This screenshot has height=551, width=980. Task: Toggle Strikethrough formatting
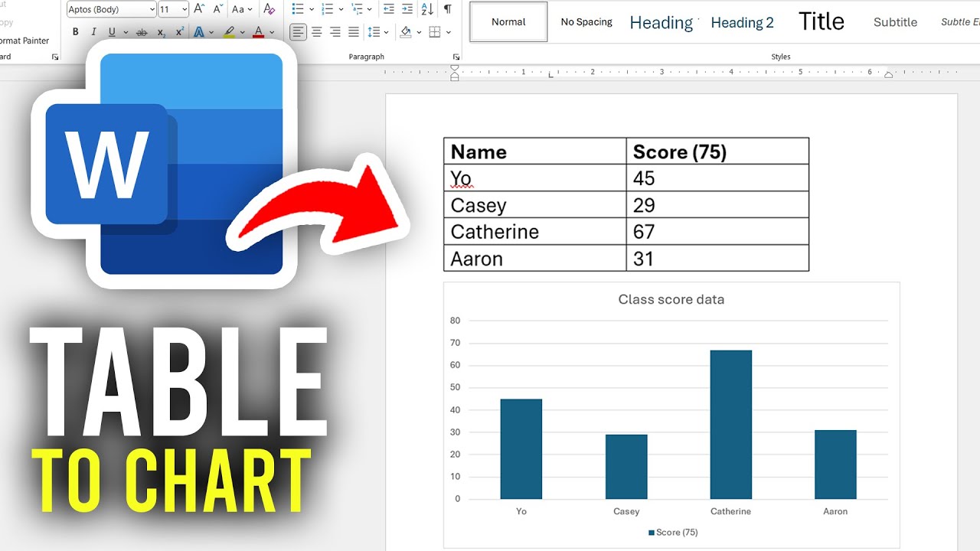142,32
